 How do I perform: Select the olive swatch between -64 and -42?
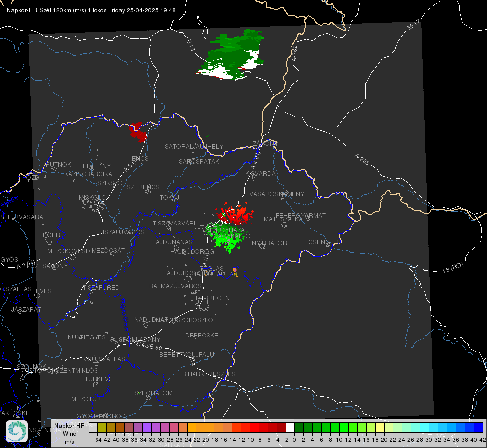point(102,427)
